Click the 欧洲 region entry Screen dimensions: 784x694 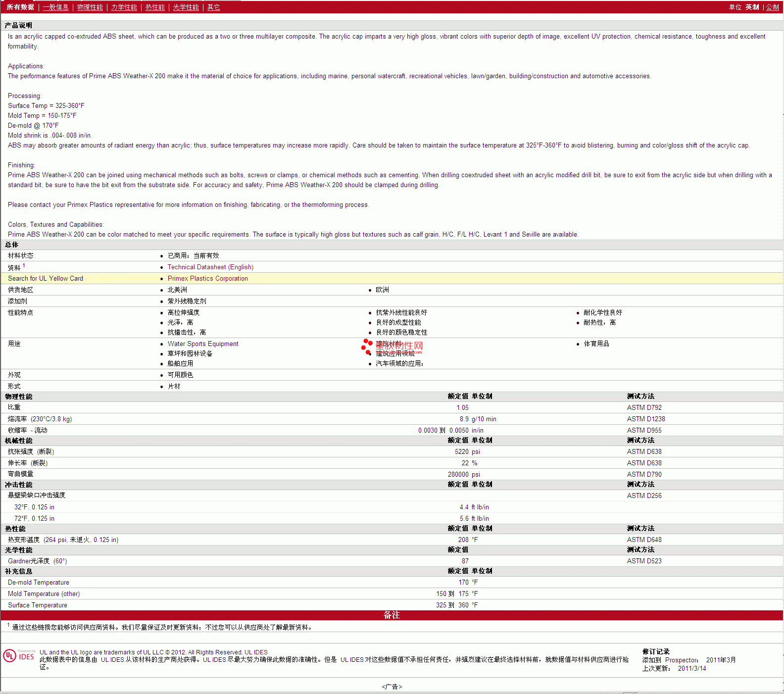pos(382,290)
